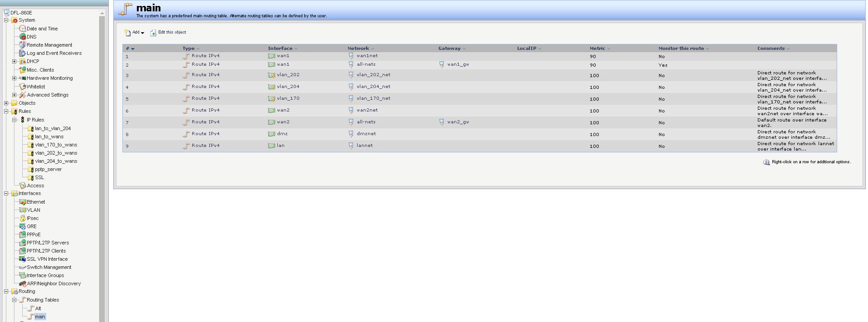Click the wan1net network cell
The image size is (868, 322).
click(367, 56)
